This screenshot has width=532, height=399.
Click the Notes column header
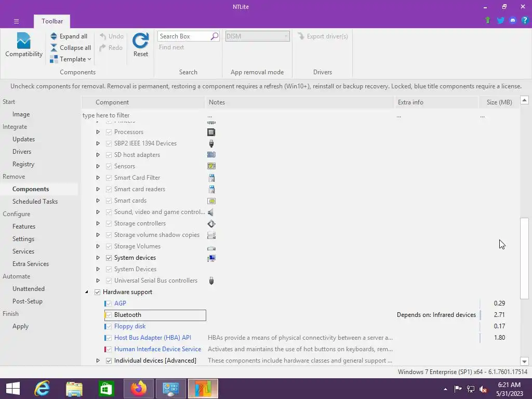pyautogui.click(x=300, y=102)
